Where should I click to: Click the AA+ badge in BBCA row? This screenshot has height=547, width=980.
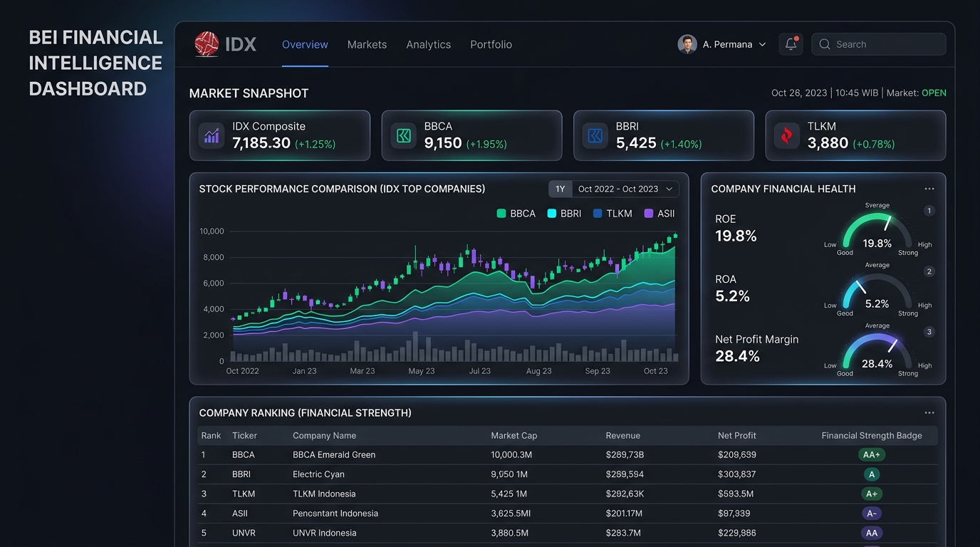coord(872,454)
